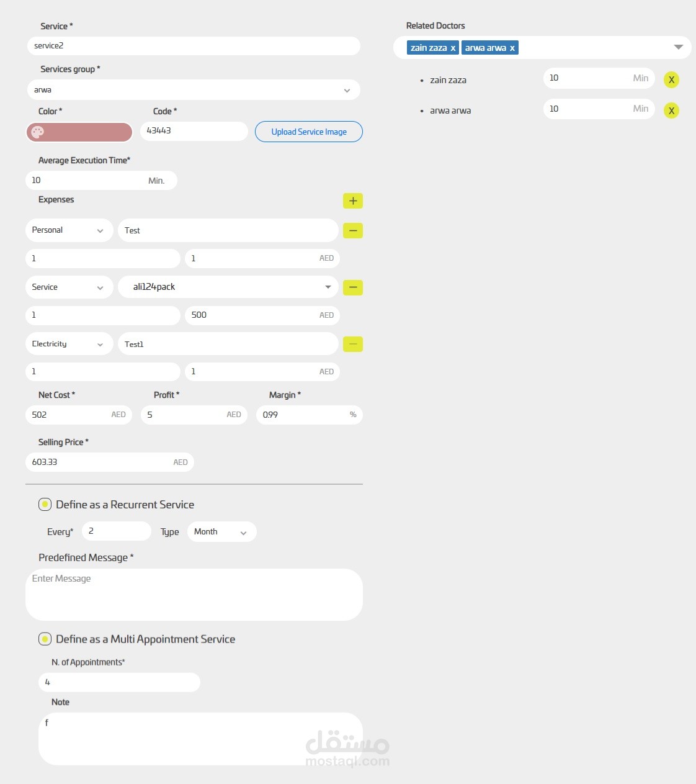
Task: Click the palette icon in the Color field
Action: point(38,132)
